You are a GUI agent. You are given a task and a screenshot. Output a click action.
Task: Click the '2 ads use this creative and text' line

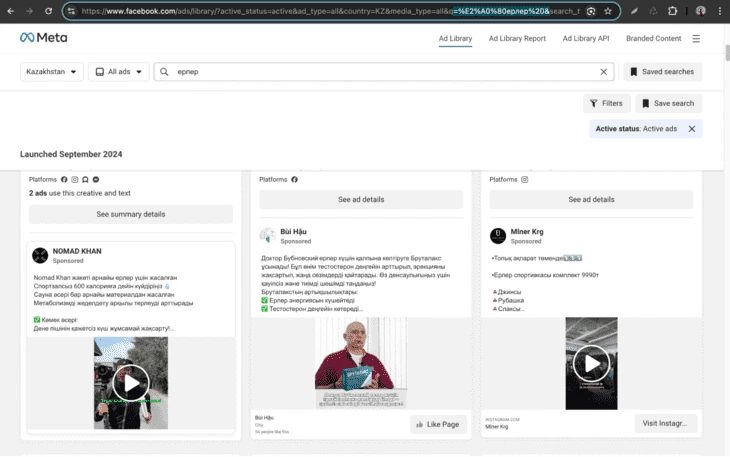coord(80,193)
